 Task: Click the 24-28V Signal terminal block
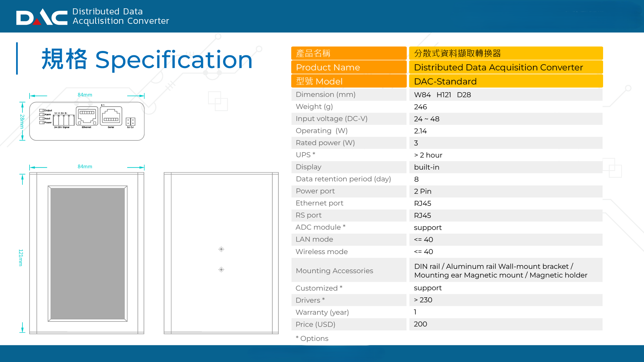[x=63, y=120]
